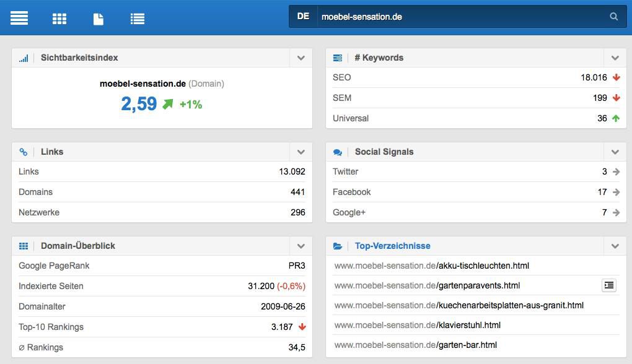Click the list view icon in toolbar
Screen dimensions: 632x364
coord(138,19)
